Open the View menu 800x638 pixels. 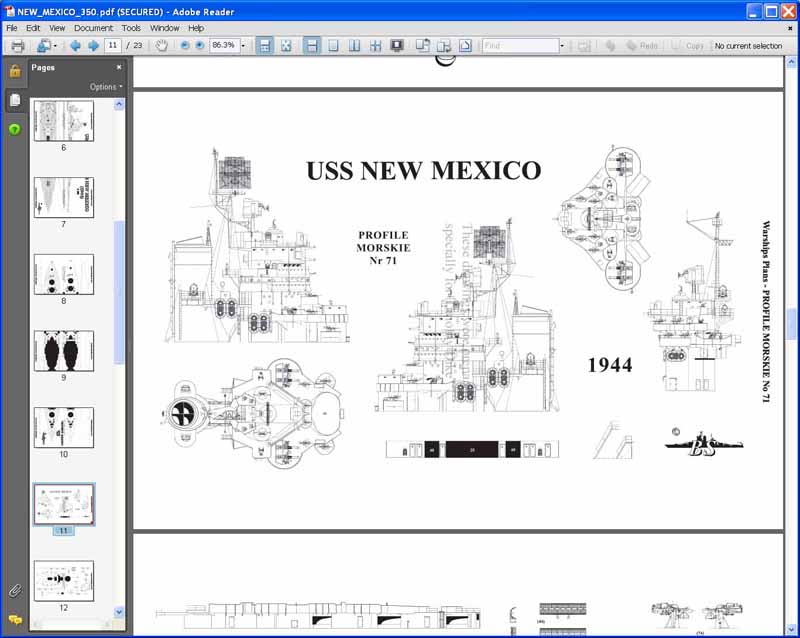click(x=57, y=28)
